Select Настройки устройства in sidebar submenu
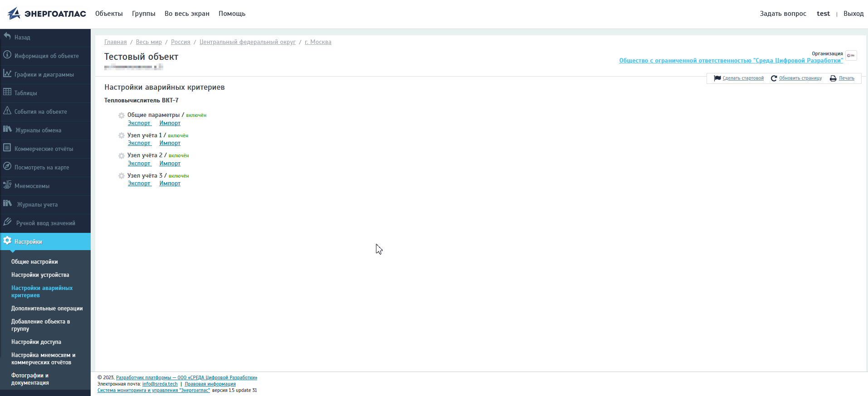The image size is (868, 396). coord(40,275)
